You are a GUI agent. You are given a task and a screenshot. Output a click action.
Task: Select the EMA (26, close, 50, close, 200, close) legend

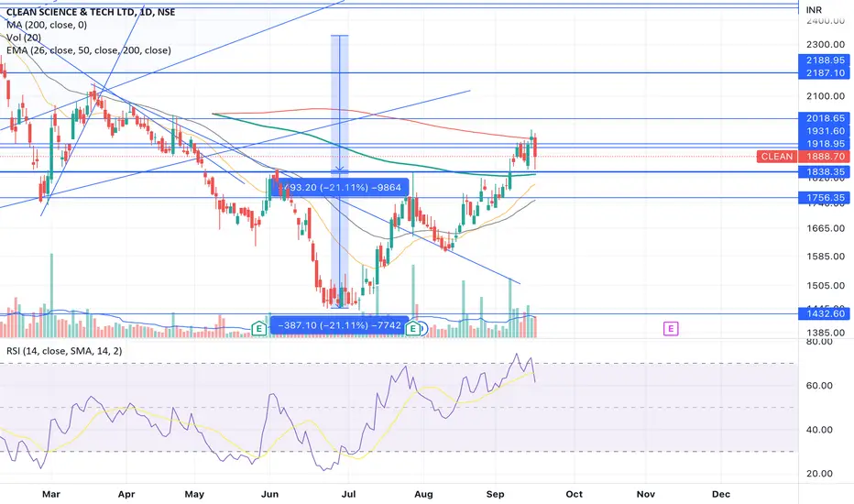[x=89, y=50]
